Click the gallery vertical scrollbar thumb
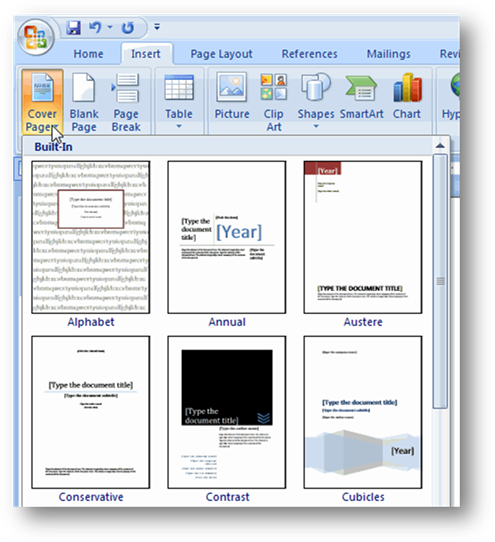This screenshot has height=542, width=495. [x=440, y=281]
